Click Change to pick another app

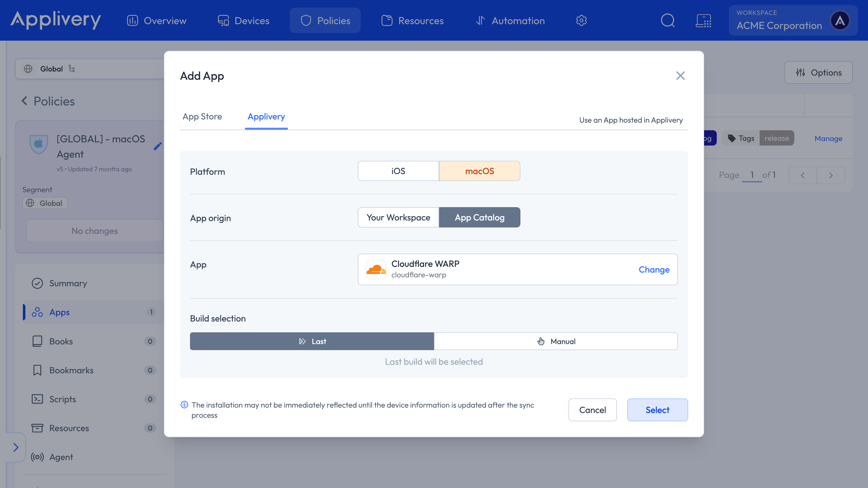654,270
